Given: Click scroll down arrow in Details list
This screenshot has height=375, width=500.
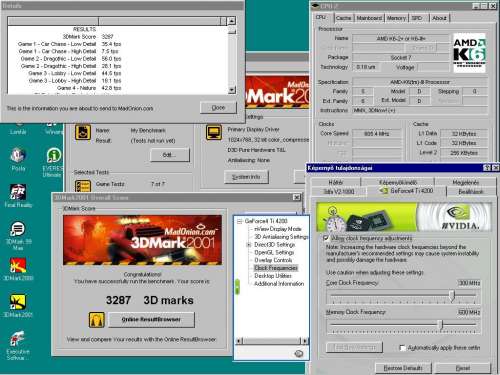Looking at the screenshot, I should coord(232,90).
